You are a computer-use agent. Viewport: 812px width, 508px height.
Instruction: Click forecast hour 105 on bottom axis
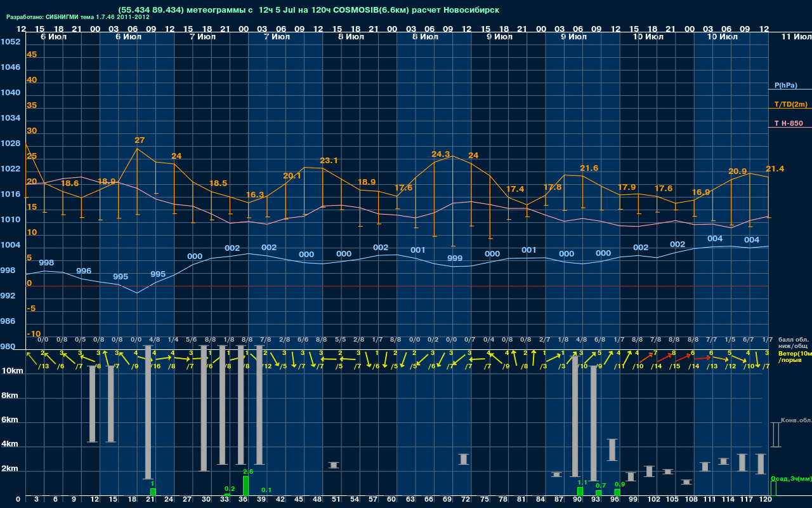[x=672, y=500]
